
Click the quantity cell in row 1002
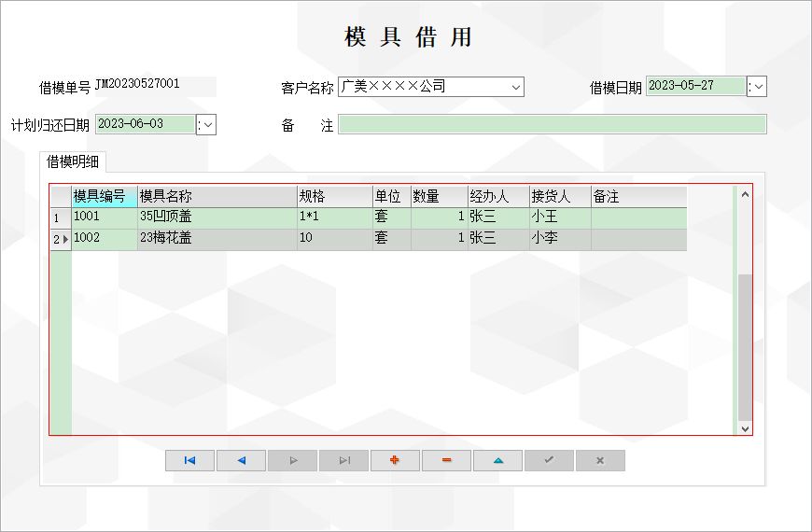tap(440, 240)
